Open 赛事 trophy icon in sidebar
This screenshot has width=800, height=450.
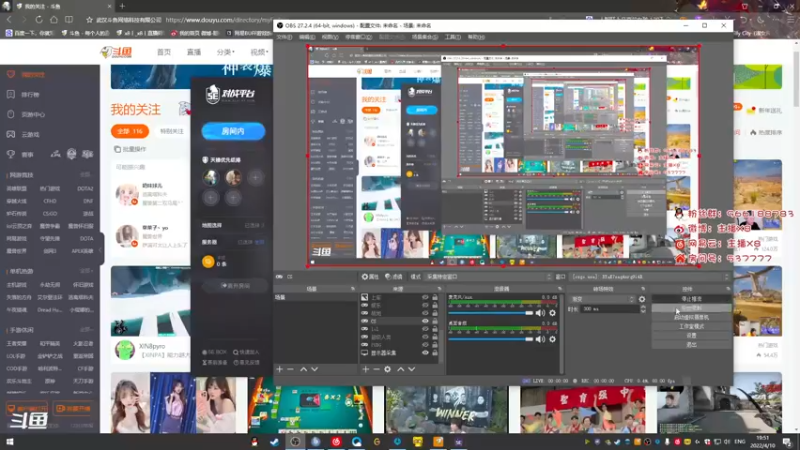coord(11,154)
